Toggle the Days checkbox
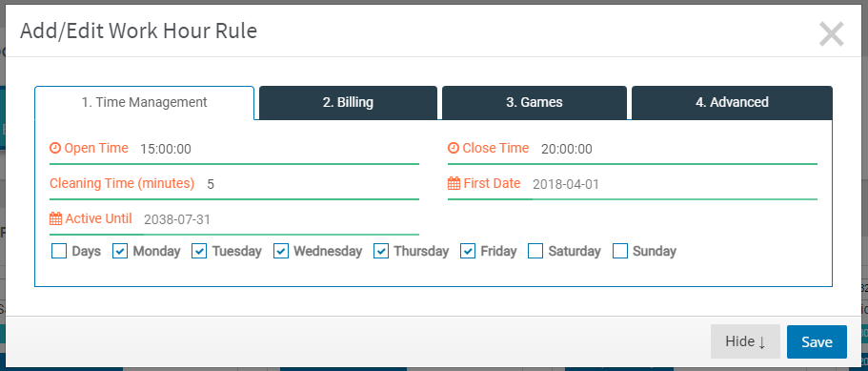868x371 pixels. [x=59, y=251]
